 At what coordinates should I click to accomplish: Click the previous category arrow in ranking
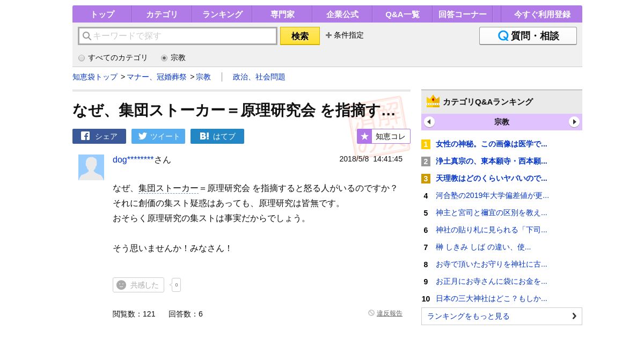429,122
